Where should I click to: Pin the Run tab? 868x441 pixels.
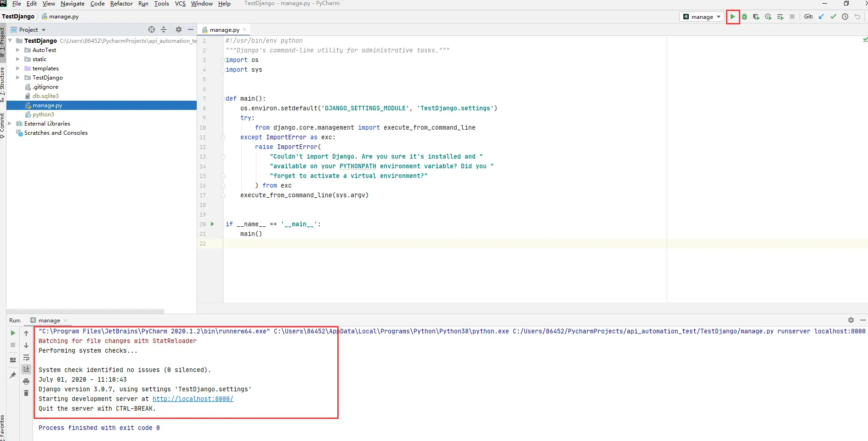[13, 375]
